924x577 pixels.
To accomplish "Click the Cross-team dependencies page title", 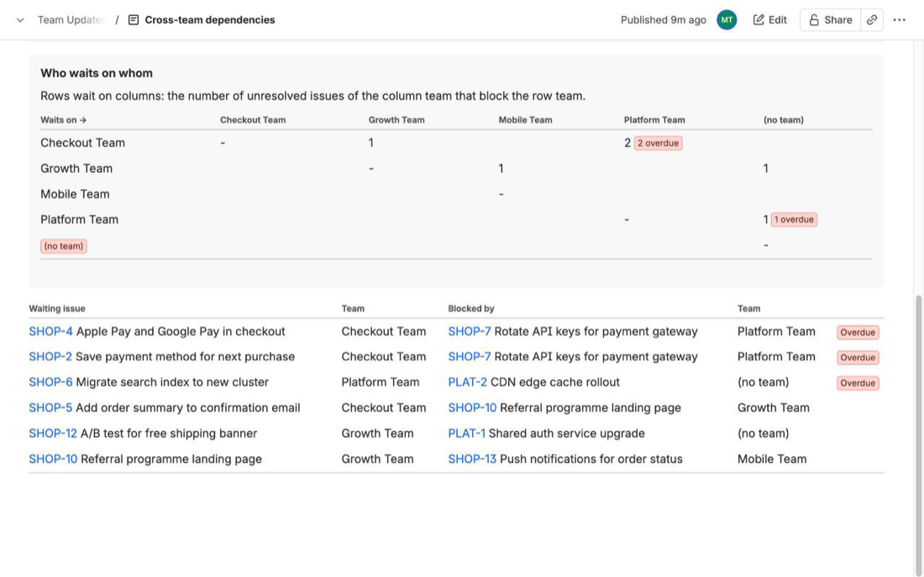I will [210, 20].
